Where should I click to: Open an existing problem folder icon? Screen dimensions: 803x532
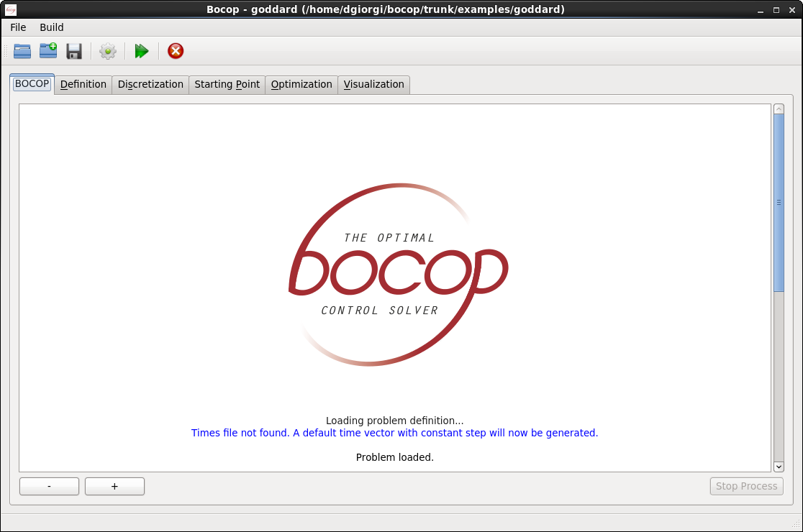pos(22,51)
